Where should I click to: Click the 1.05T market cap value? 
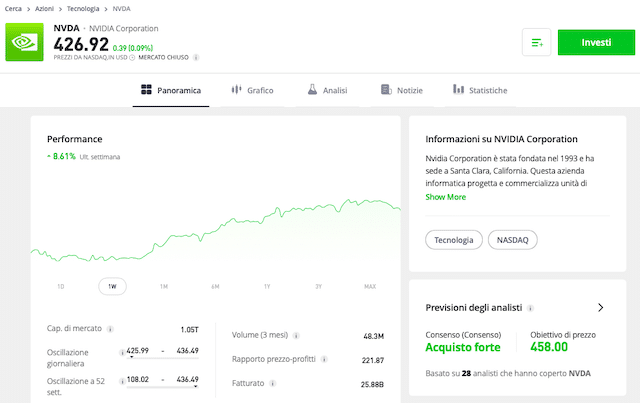[189, 330]
